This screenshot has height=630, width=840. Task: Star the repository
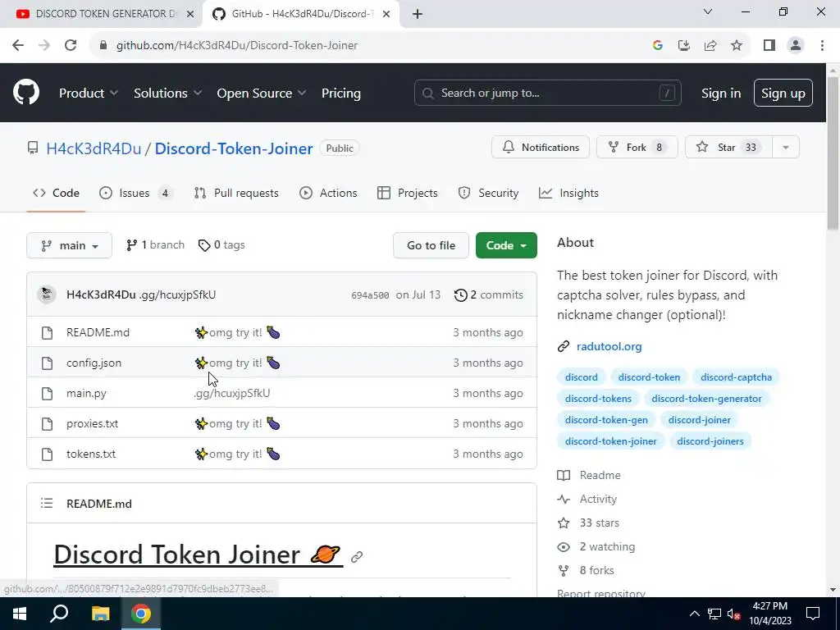point(729,148)
